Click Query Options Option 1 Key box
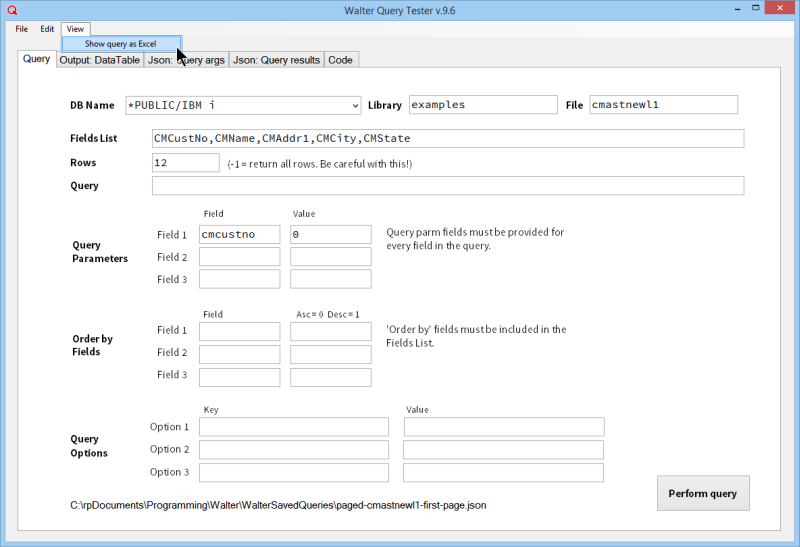 click(294, 427)
